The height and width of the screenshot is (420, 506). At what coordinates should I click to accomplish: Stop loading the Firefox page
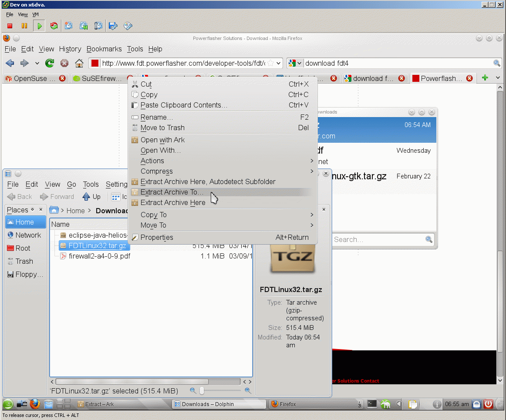click(64, 63)
